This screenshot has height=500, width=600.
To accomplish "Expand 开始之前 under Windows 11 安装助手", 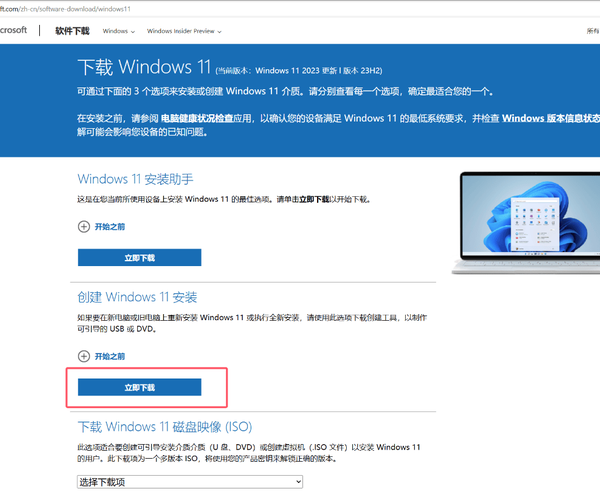I will coord(110,227).
